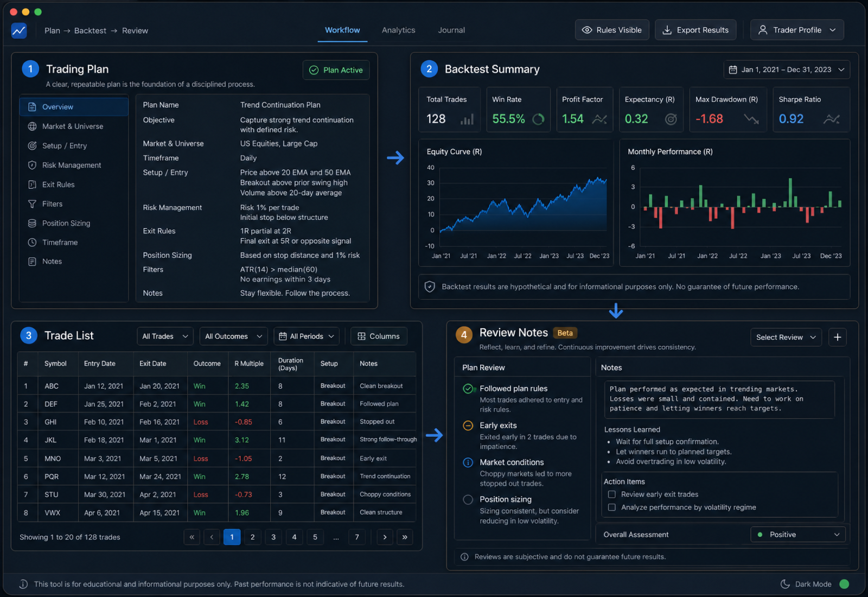
Task: Click the app logo chart icon
Action: 19,30
